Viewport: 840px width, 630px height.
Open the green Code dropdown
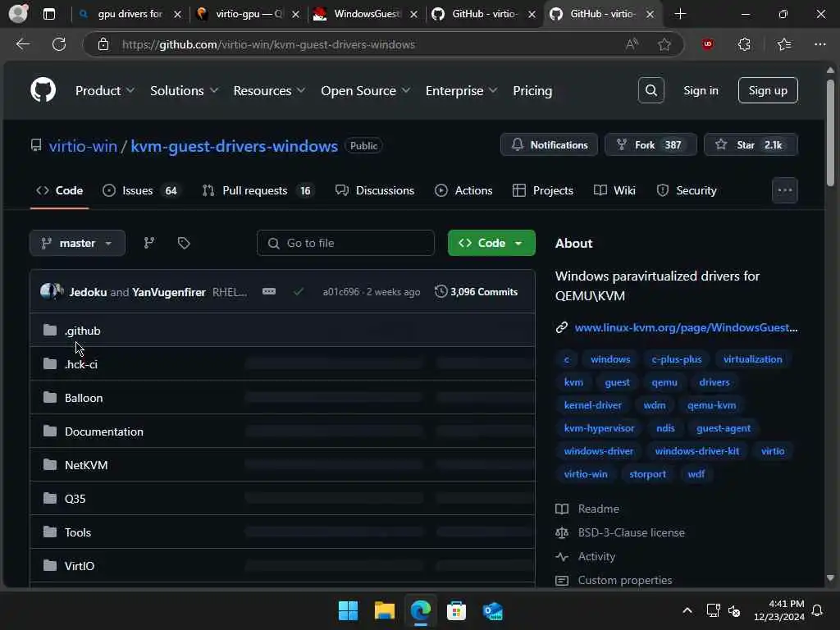click(x=491, y=243)
